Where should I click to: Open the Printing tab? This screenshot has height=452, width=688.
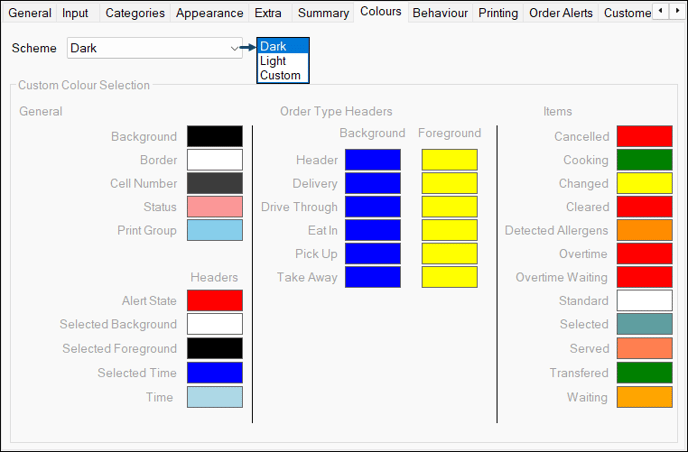click(x=498, y=13)
